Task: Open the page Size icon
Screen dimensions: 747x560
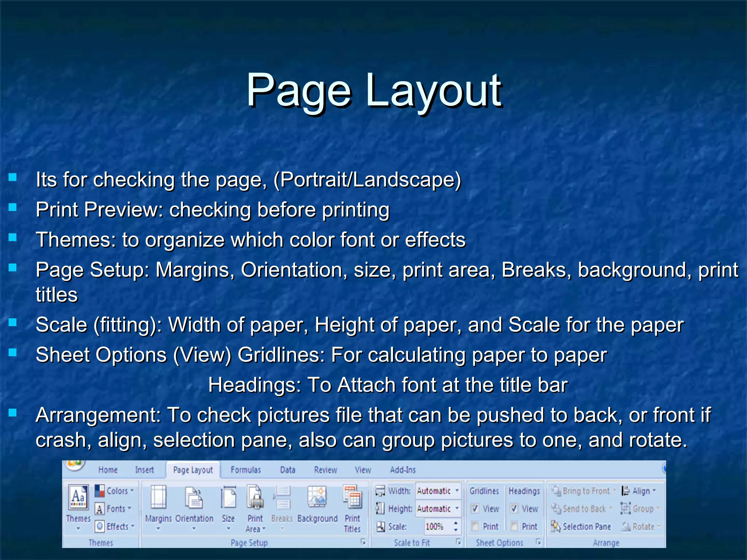Action: pyautogui.click(x=228, y=498)
